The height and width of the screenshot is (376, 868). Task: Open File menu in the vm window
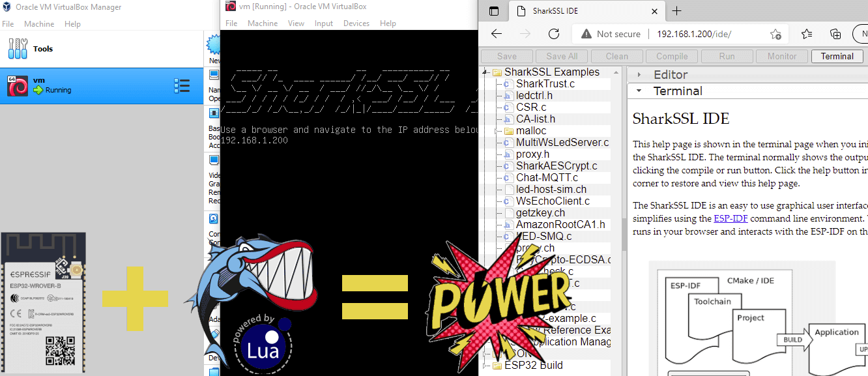(231, 23)
